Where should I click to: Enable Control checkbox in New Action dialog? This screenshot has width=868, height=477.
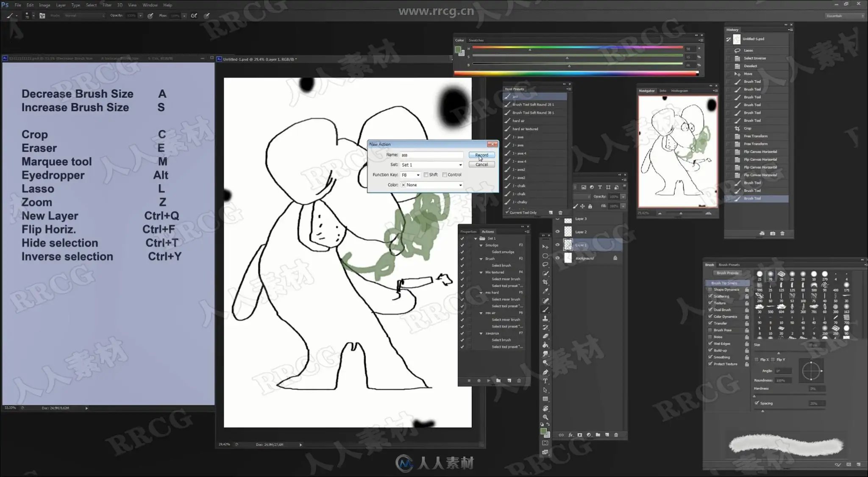tap(445, 175)
